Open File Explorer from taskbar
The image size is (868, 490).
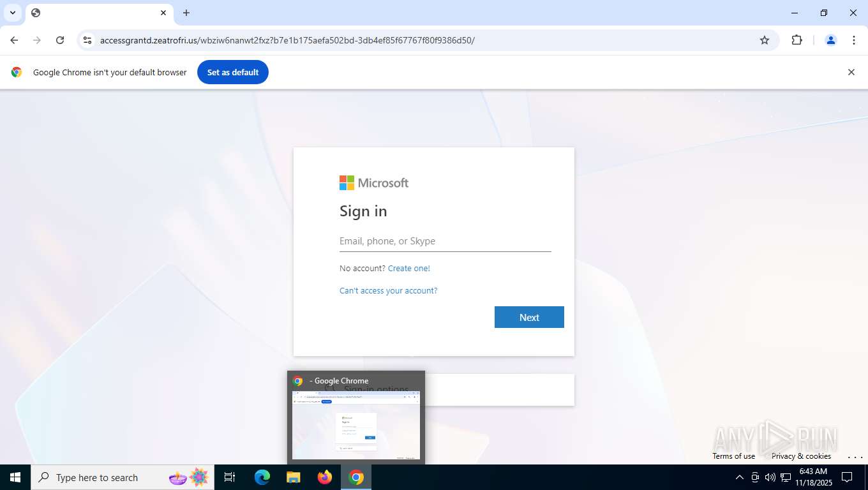coord(293,477)
